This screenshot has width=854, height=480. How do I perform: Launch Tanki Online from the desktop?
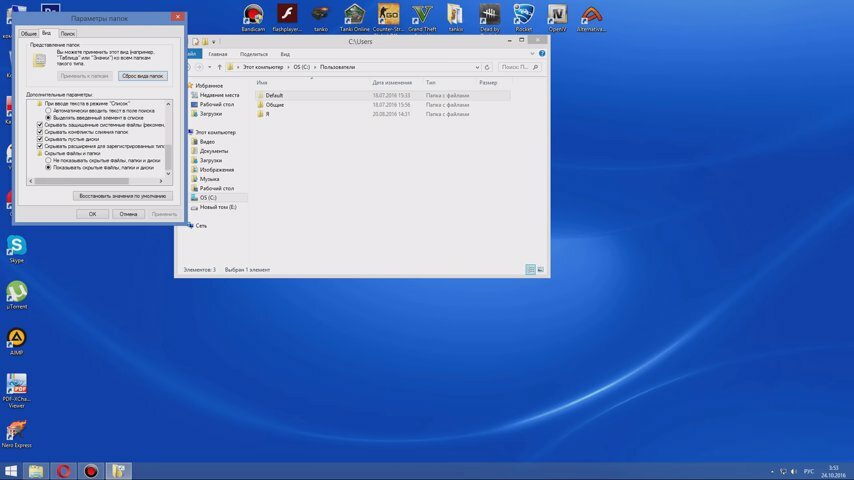tap(354, 17)
